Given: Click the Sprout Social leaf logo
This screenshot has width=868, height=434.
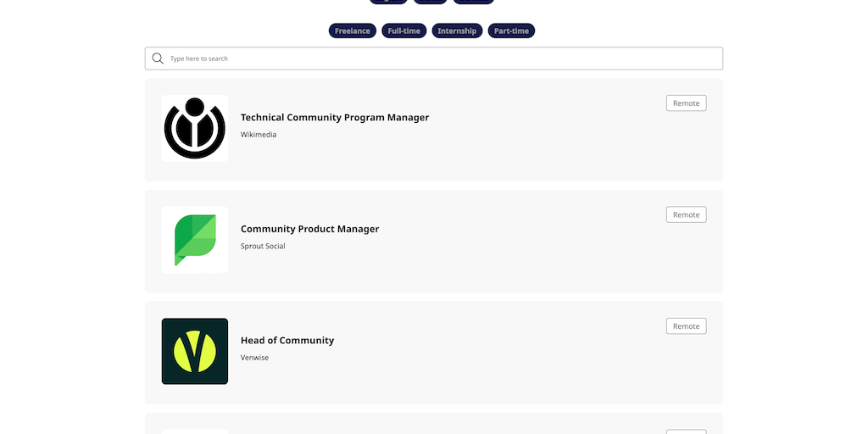Looking at the screenshot, I should [x=195, y=240].
